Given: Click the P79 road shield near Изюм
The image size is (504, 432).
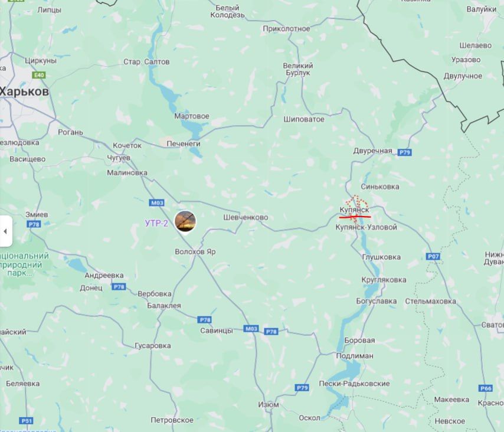Looking at the screenshot, I should [302, 388].
